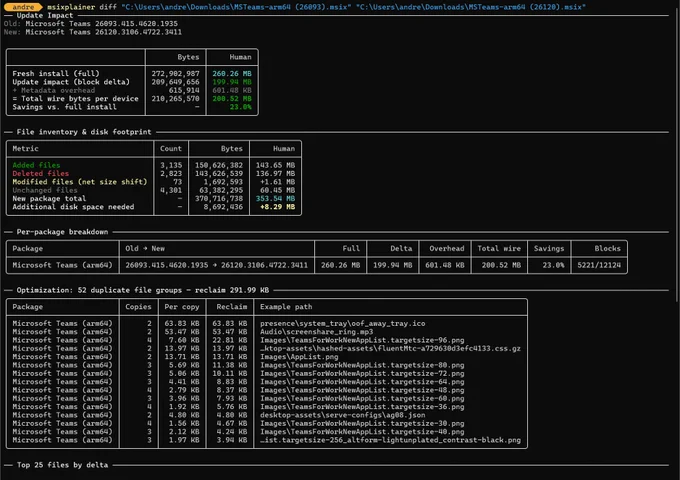The height and width of the screenshot is (480, 680).
Task: Click the path 'presence\system_tray\oof_away_tray.ico'
Action: (x=343, y=323)
